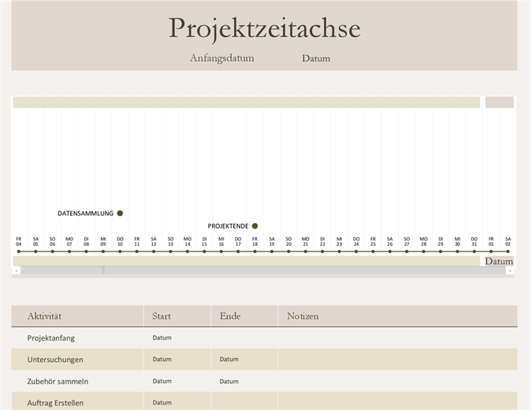Click the pale bar at top right of the chart

pyautogui.click(x=500, y=102)
